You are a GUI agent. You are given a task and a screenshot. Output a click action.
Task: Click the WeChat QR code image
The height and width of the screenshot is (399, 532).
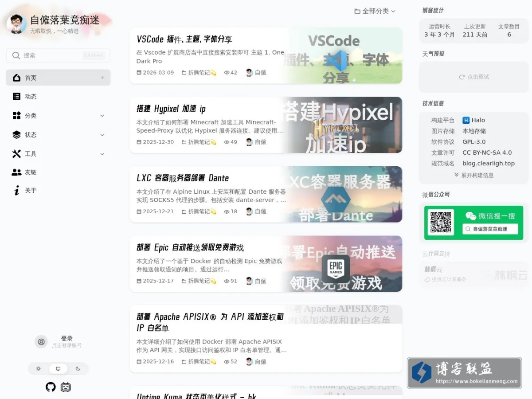pyautogui.click(x=441, y=223)
